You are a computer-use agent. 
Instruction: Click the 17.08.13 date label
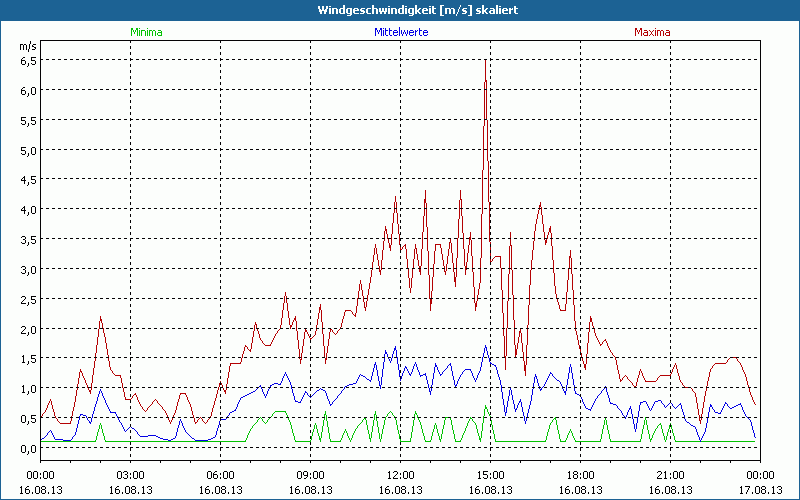(760, 490)
